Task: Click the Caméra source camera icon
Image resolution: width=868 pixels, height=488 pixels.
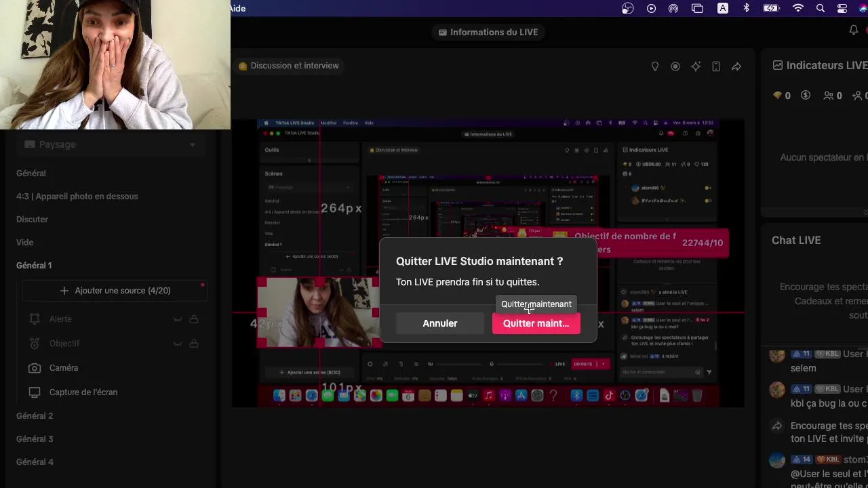Action: pos(35,368)
